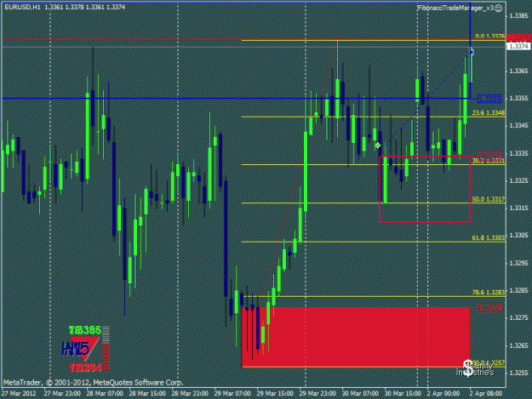Image resolution: width=532 pixels, height=399 pixels.
Task: Click the 1.3295 price scale value
Action: click(518, 263)
